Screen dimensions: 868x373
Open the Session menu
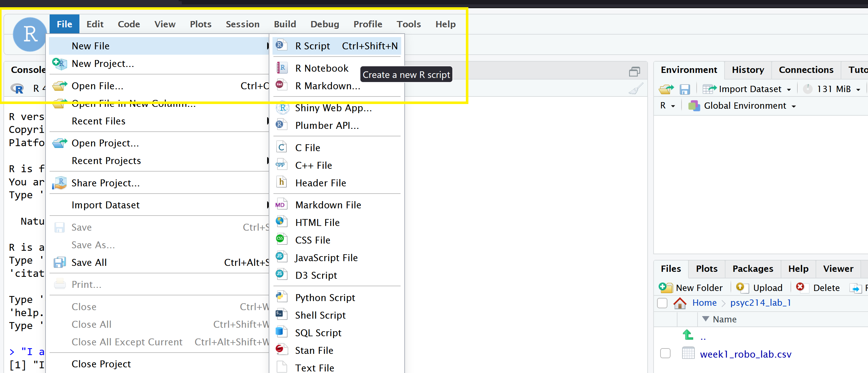[243, 24]
